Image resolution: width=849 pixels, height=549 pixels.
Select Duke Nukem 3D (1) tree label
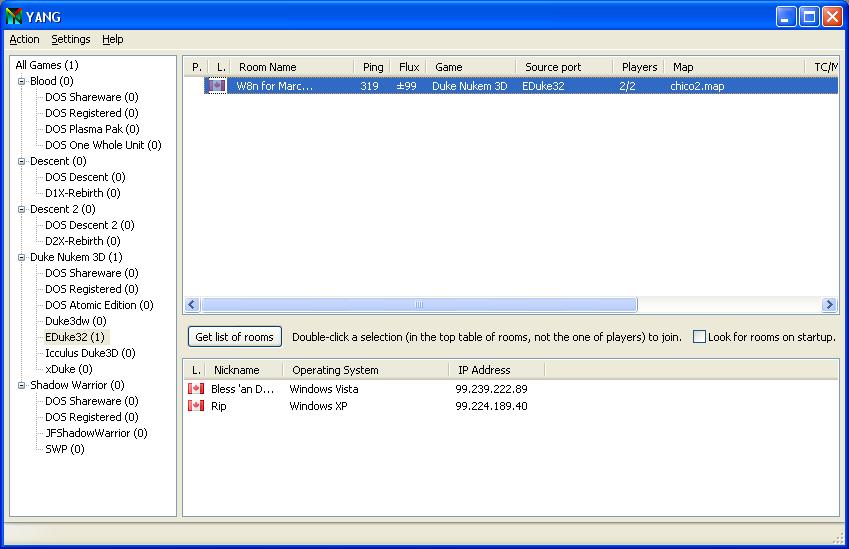click(76, 257)
